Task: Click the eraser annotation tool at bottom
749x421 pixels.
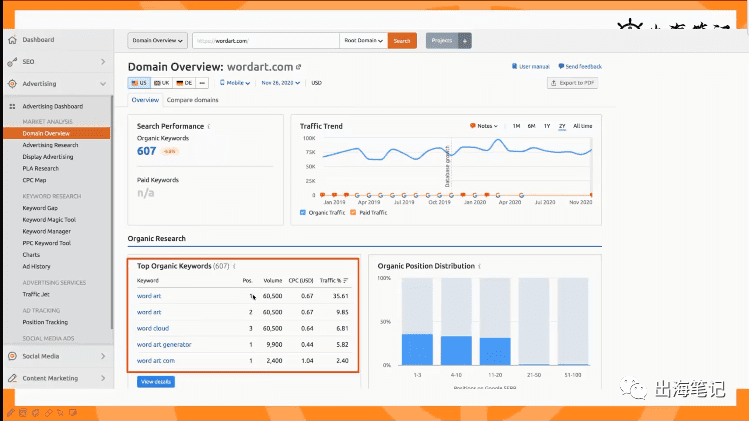Action: [x=48, y=412]
